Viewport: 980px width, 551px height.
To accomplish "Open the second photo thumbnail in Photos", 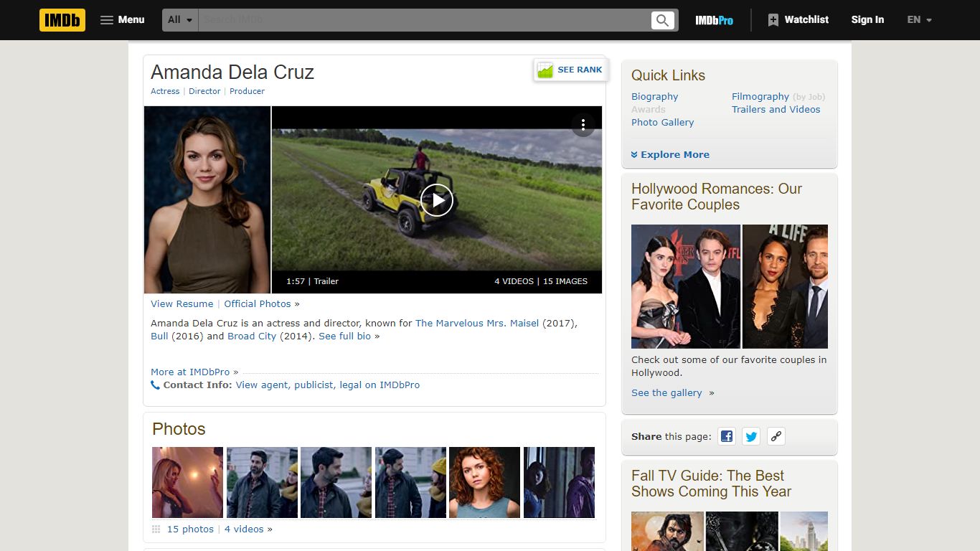I will tap(262, 482).
